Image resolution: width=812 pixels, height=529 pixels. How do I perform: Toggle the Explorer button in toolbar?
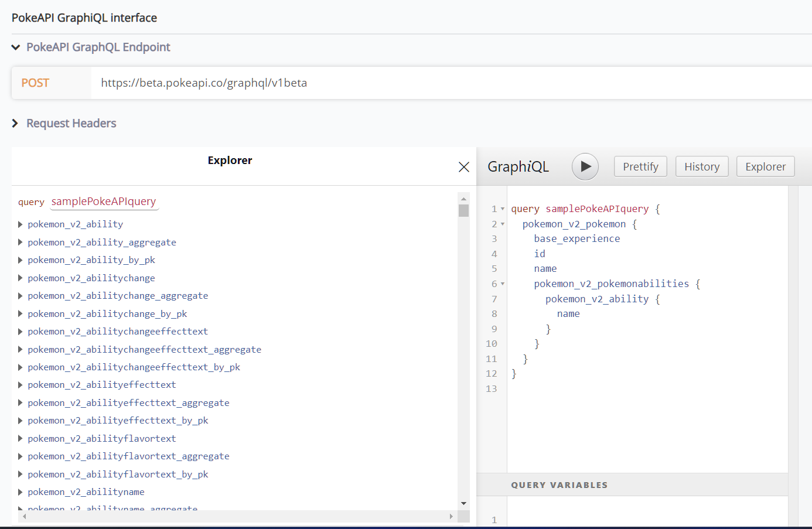pyautogui.click(x=765, y=166)
